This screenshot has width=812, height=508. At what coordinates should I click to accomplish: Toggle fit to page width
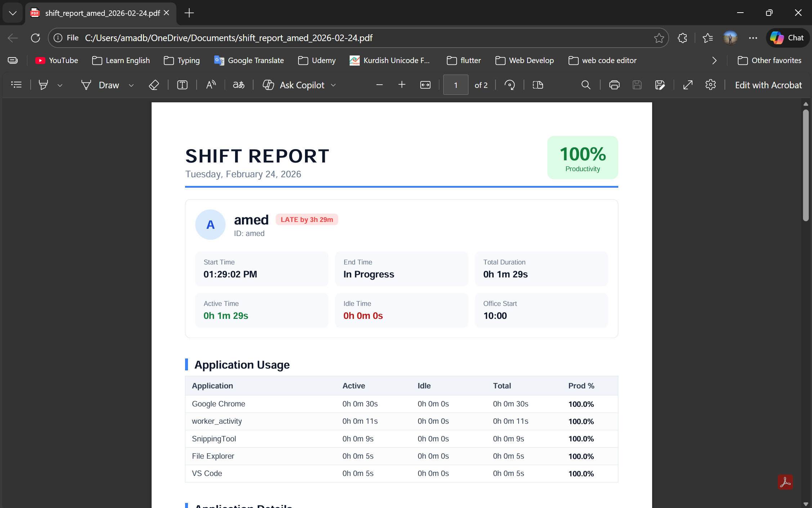click(x=425, y=85)
